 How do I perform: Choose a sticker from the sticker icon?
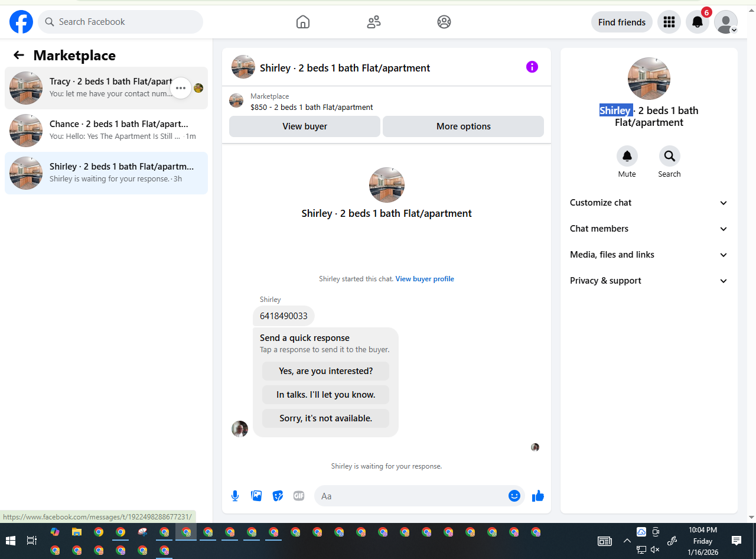[x=278, y=496]
